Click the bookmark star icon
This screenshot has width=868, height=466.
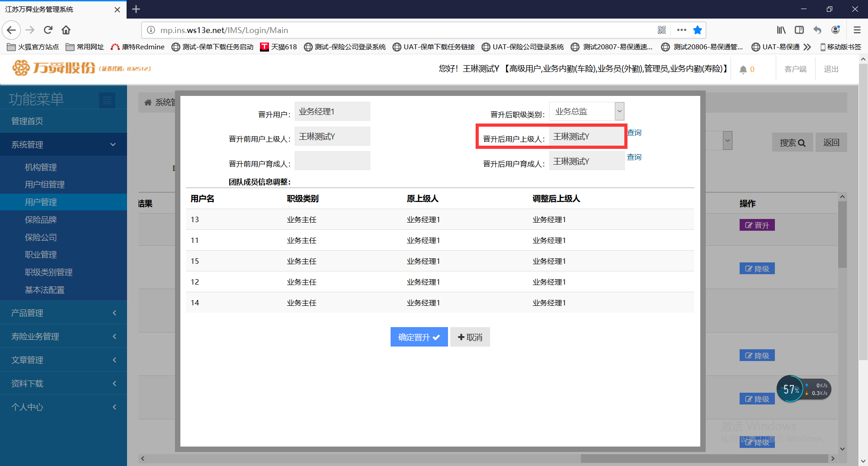[697, 30]
